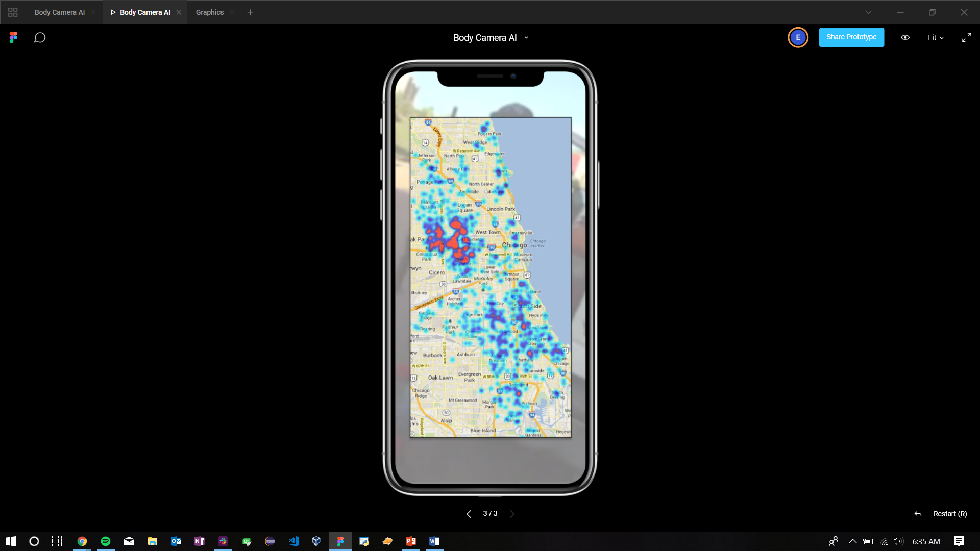Click the user avatar E
Image resolution: width=980 pixels, height=551 pixels.
coord(798,38)
